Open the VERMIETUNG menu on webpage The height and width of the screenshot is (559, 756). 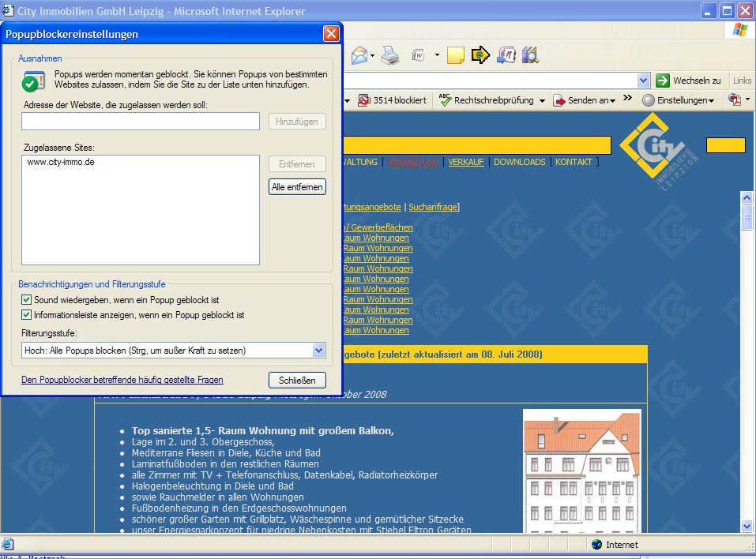click(x=412, y=162)
